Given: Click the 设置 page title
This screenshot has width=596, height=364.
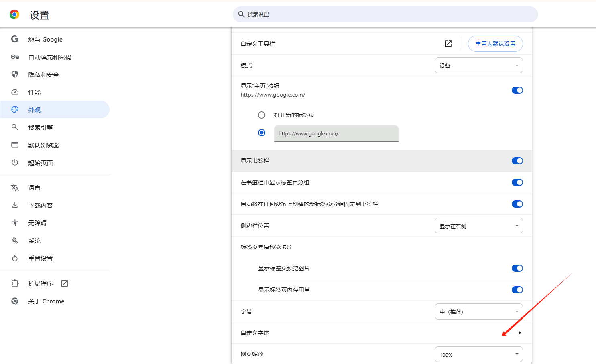Looking at the screenshot, I should pos(39,15).
